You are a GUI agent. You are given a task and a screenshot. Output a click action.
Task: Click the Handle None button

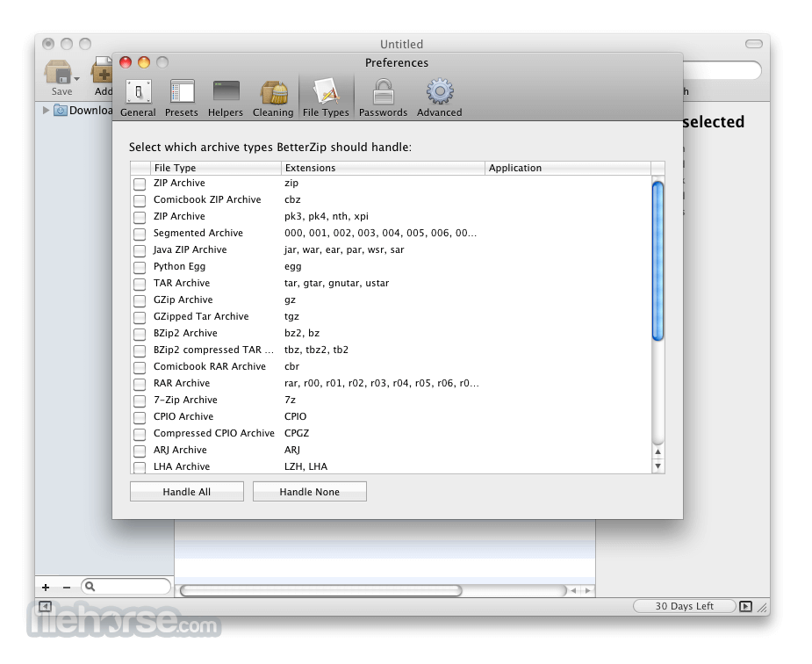[310, 492]
